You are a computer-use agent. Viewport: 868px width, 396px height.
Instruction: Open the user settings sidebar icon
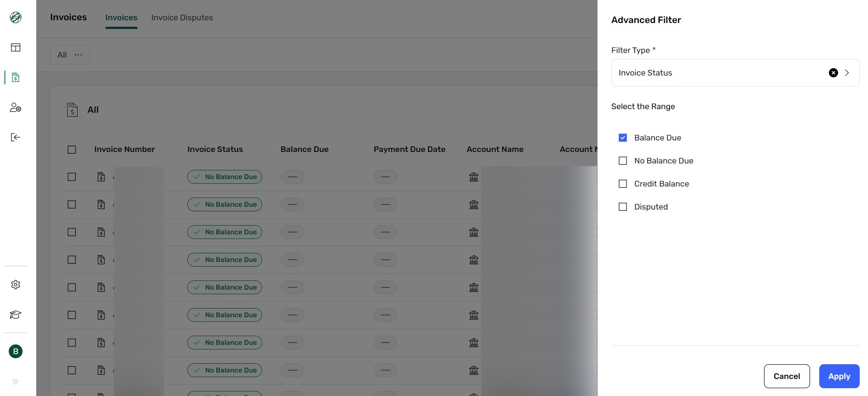[x=16, y=107]
